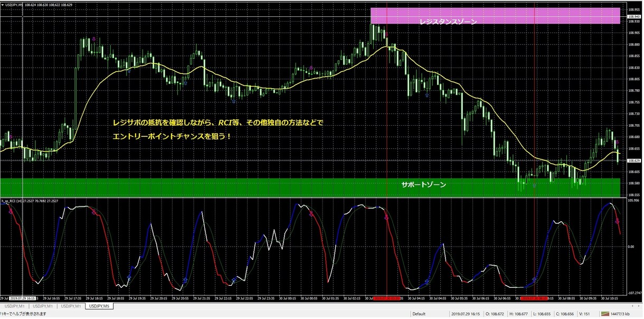The height and width of the screenshot is (319, 644).
Task: Click magenta down arrow above the 18:15 peak
Action: pos(94,39)
